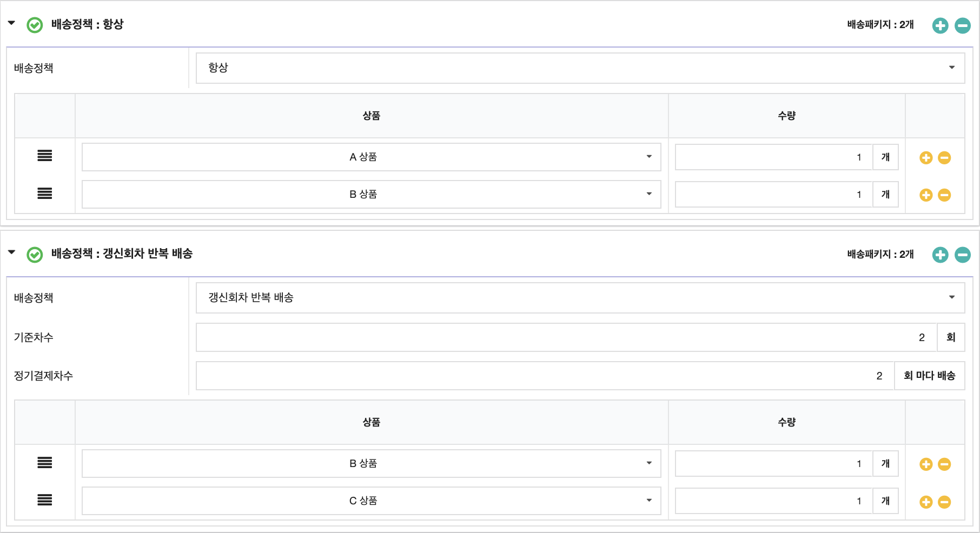Open the 갱신회차 반복 배송 policy dropdown

(x=580, y=298)
